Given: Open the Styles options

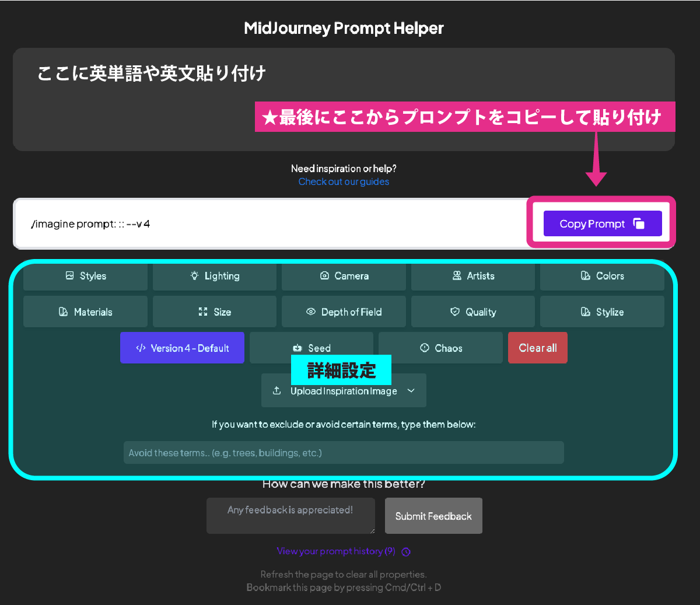Looking at the screenshot, I should click(85, 276).
